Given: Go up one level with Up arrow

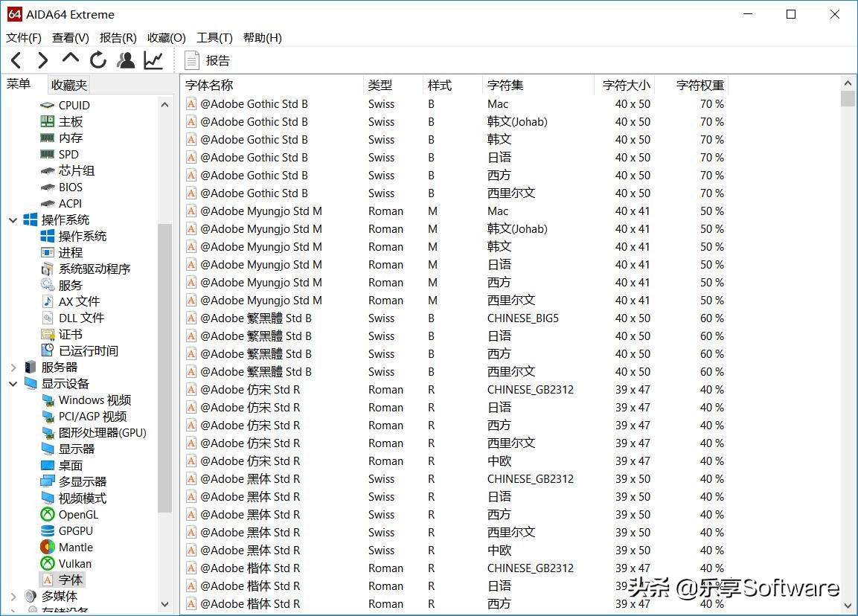Looking at the screenshot, I should pyautogui.click(x=71, y=59).
